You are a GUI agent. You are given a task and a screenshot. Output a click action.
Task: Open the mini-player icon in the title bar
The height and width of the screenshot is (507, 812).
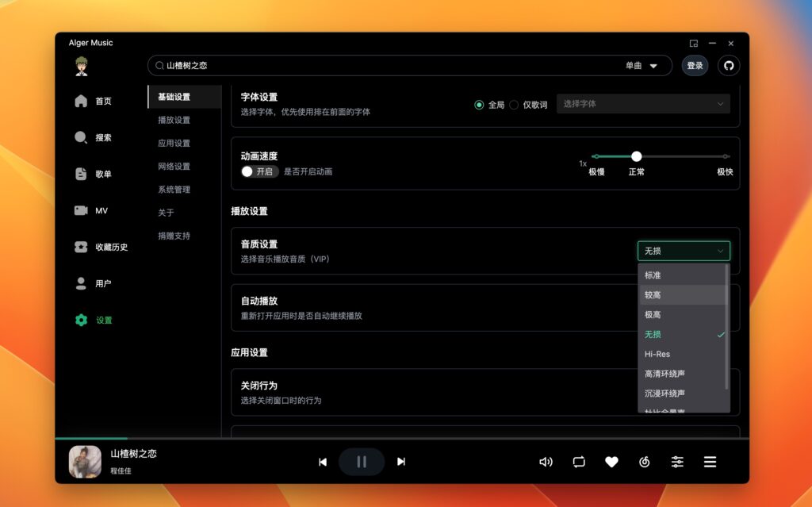coord(693,43)
